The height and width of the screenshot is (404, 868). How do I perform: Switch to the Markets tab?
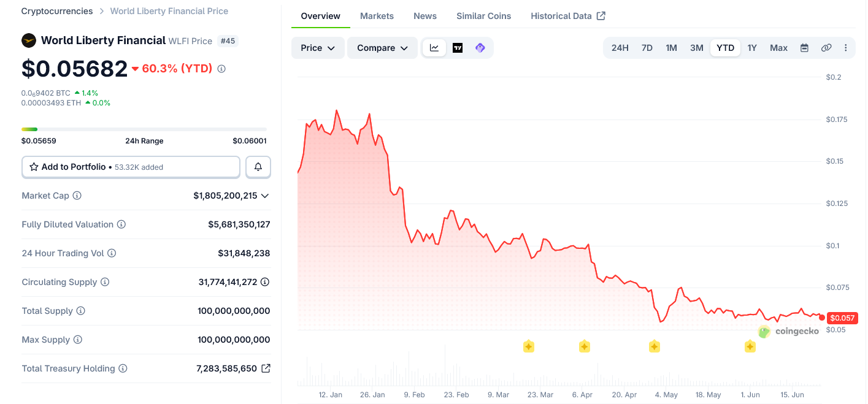pos(377,16)
